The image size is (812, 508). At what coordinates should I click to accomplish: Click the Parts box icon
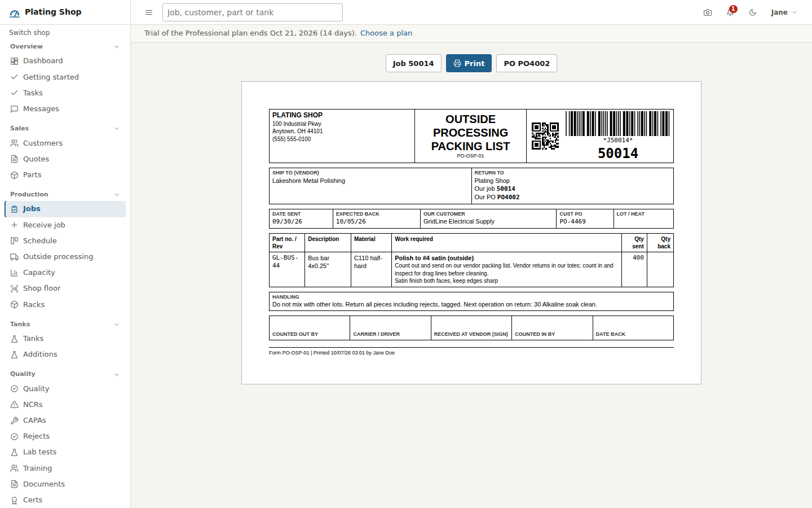point(15,175)
